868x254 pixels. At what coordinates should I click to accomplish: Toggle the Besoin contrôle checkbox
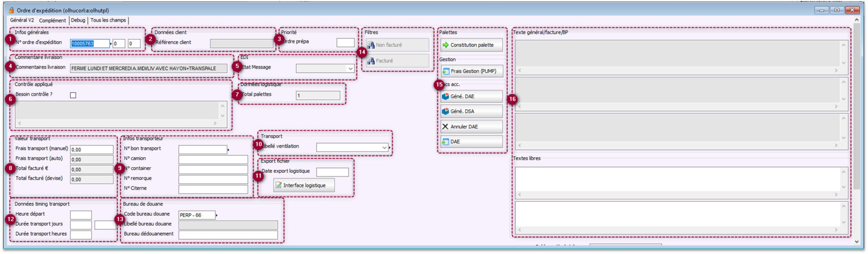point(73,95)
